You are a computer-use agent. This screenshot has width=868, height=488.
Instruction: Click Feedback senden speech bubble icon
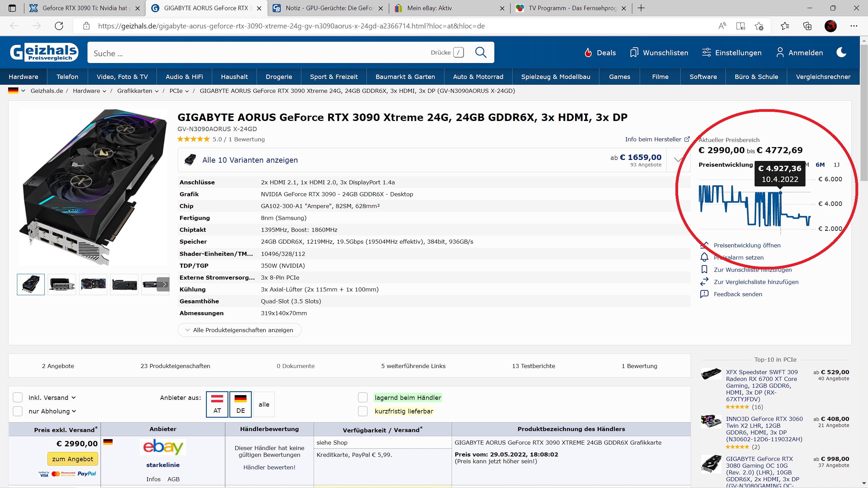tap(704, 294)
